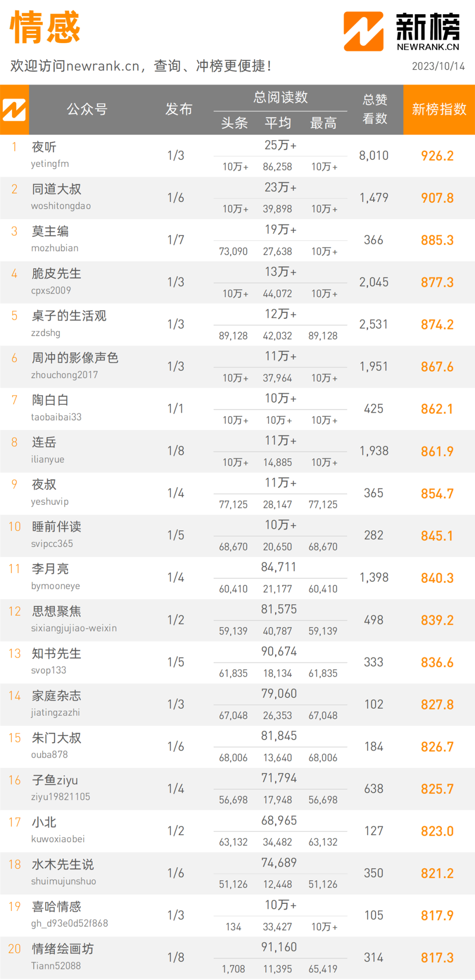Open the 思想聚焦 account entry
Screen dimensions: 475x980
point(237,620)
